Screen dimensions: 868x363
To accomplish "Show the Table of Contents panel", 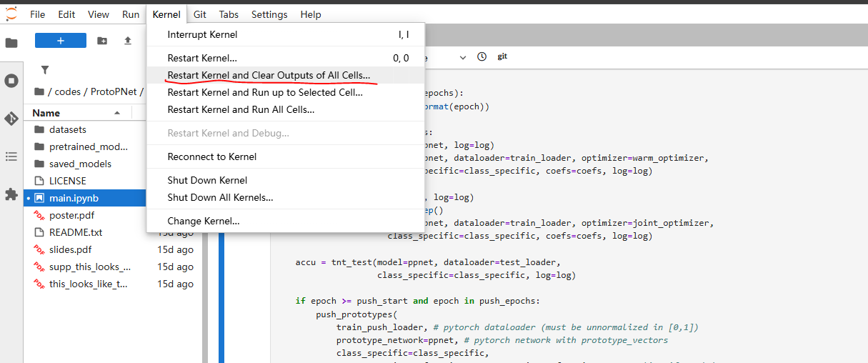I will (11, 156).
